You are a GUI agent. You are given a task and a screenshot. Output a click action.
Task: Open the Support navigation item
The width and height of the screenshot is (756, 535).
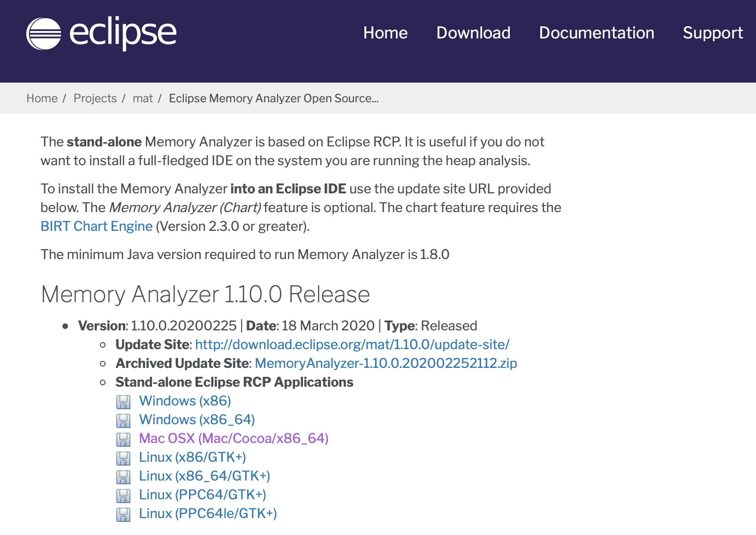713,33
